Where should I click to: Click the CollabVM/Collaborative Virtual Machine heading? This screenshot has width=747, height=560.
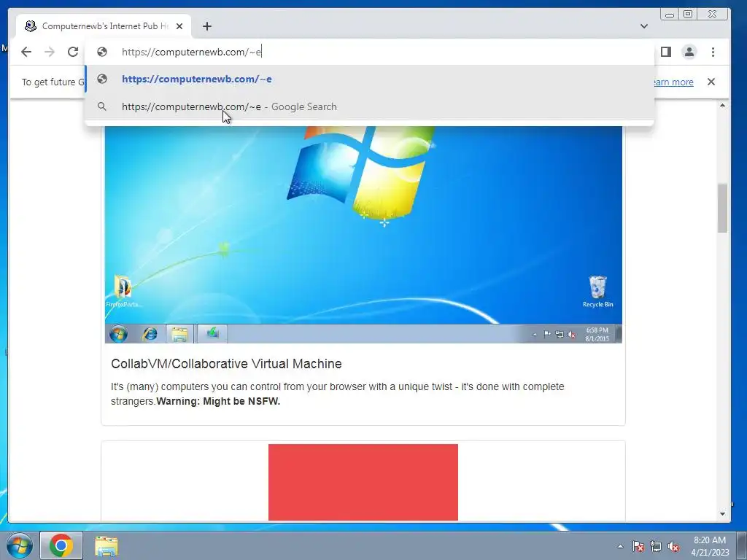click(226, 364)
